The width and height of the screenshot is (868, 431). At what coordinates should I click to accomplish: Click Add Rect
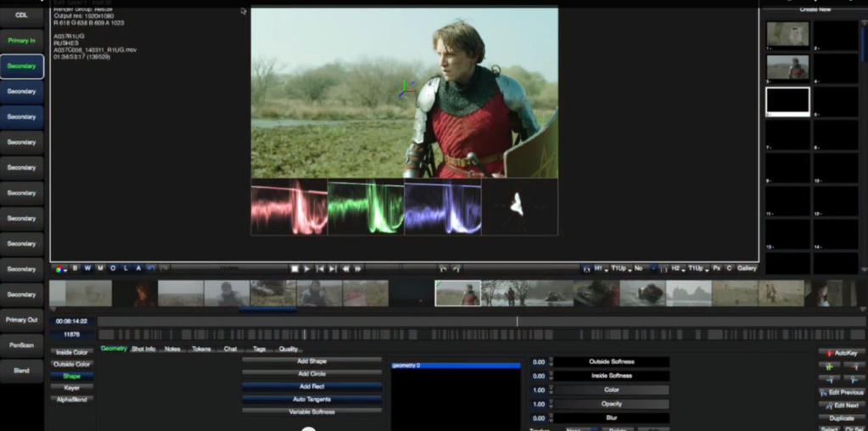pos(311,387)
